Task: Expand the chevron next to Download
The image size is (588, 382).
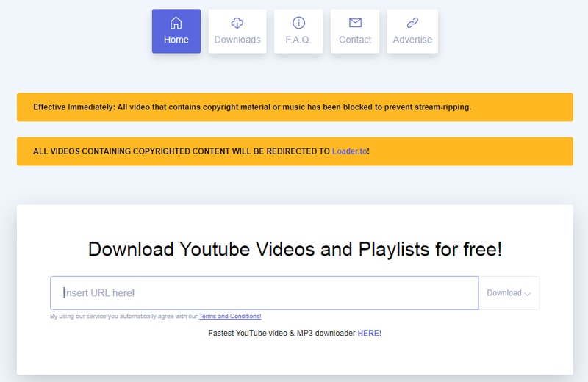Action: click(x=528, y=293)
